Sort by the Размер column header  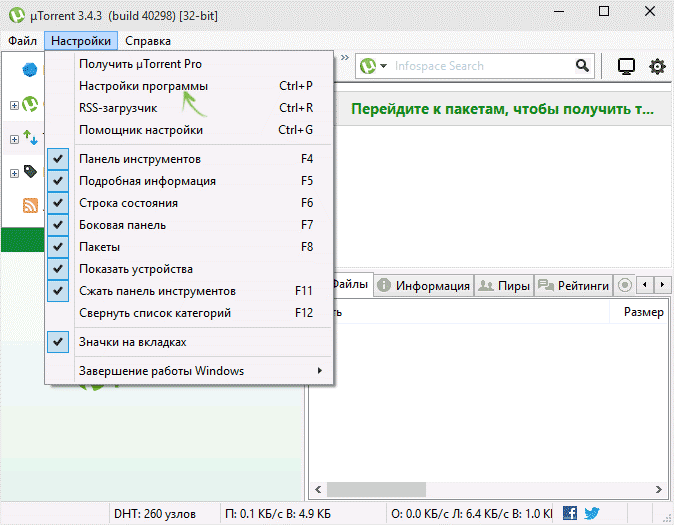643,312
